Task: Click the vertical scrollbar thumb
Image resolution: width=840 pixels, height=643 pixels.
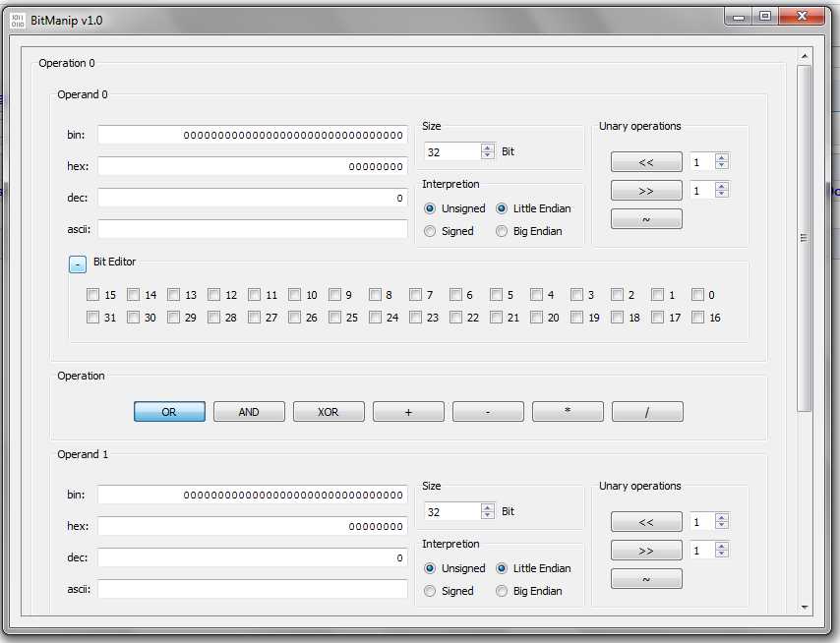Action: [x=805, y=238]
